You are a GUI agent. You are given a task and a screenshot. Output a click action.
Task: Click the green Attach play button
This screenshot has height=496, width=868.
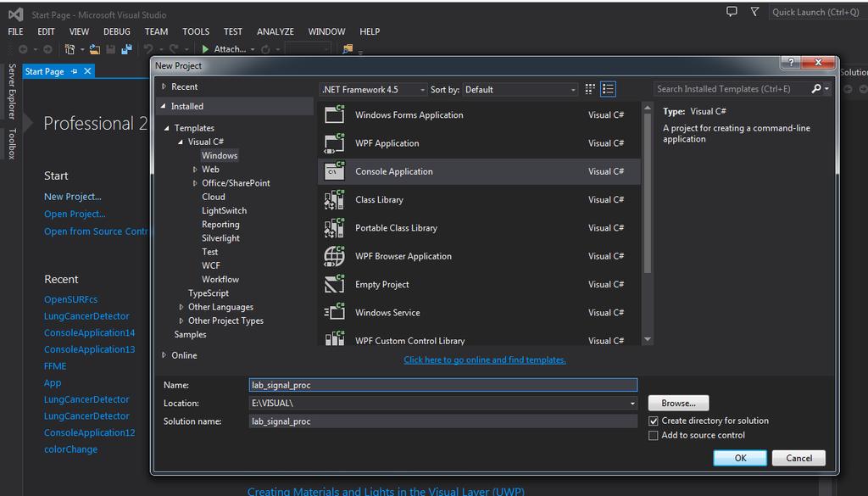[205, 49]
